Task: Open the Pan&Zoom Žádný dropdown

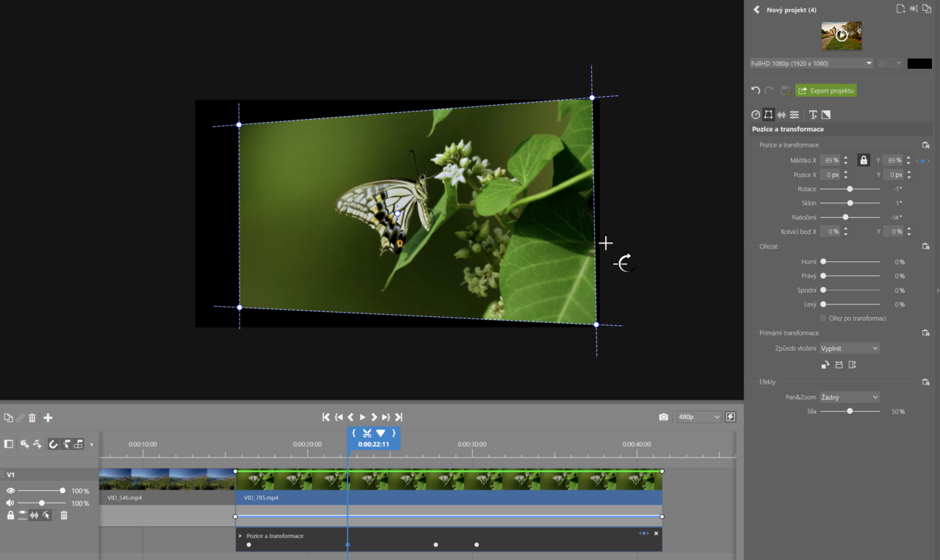Action: [x=849, y=397]
